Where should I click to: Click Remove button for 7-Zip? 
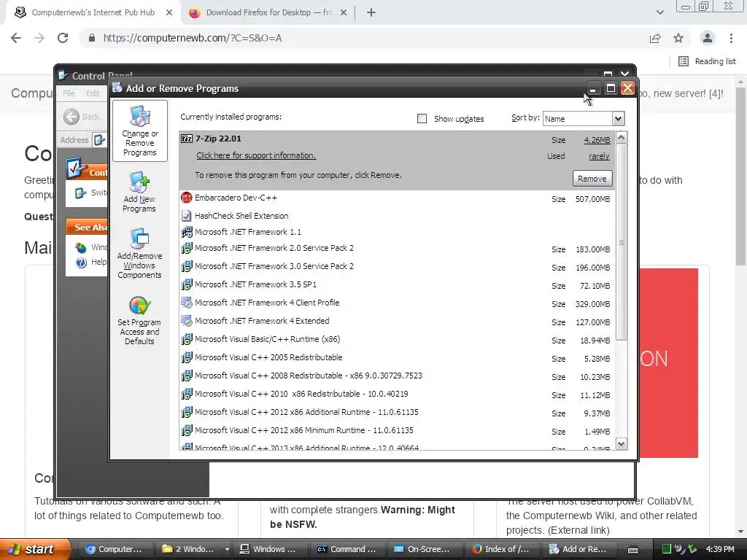[x=592, y=179]
